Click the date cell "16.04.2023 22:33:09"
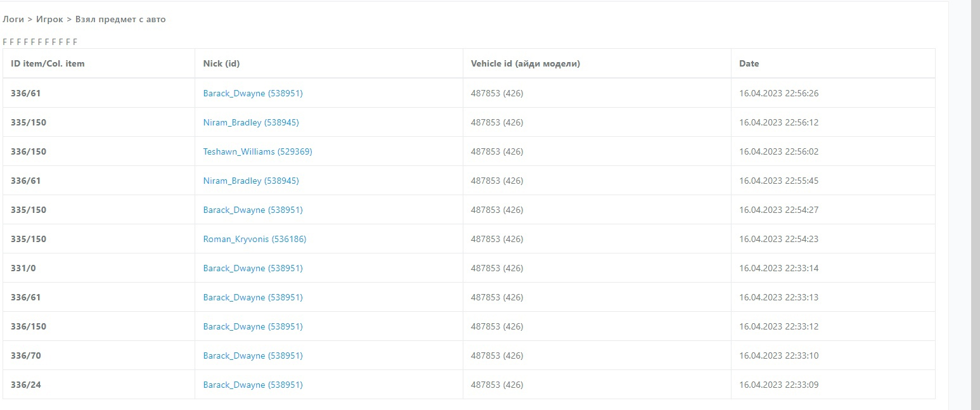Viewport: 980px width, 410px height. [778, 385]
